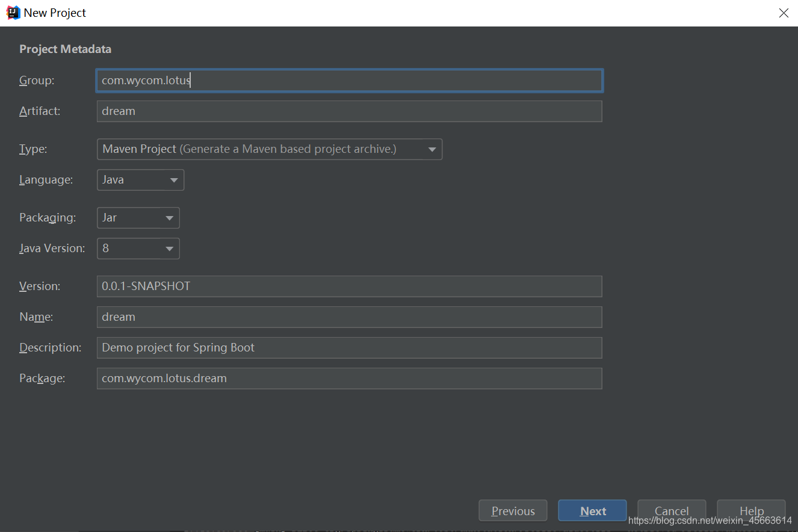Edit the Description field Demo project for Spring Boot
Screen dimensions: 798x532
349,348
